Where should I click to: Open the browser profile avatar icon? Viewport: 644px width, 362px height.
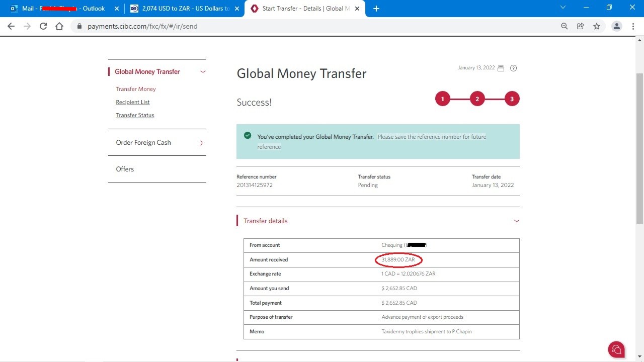616,26
